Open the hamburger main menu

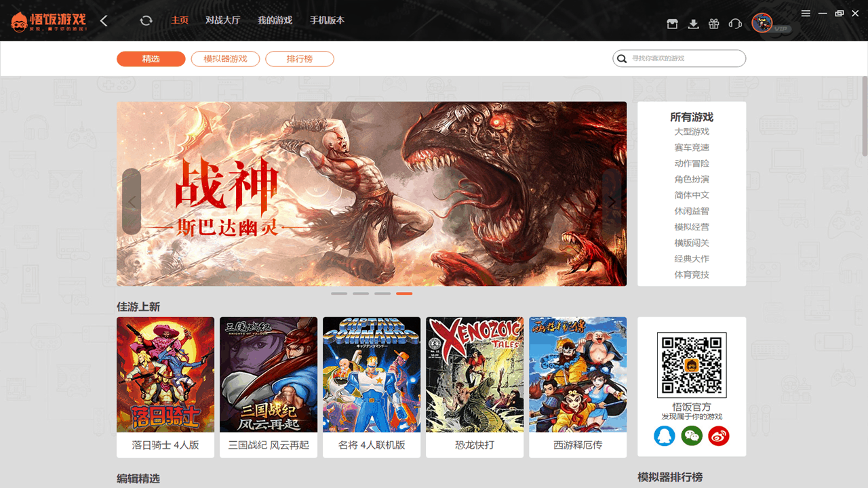[x=806, y=14]
